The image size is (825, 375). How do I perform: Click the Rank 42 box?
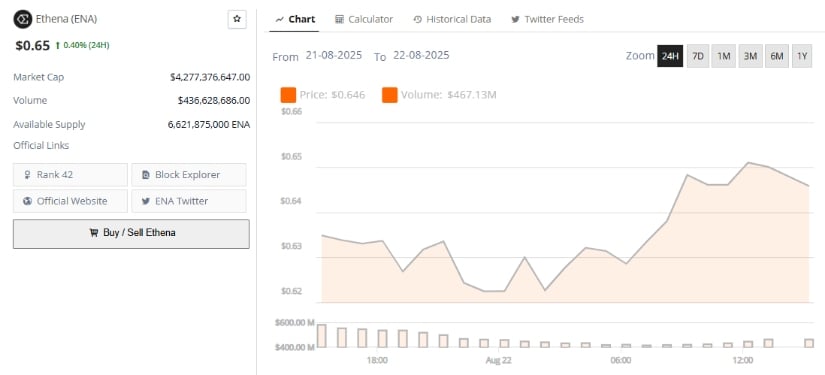click(x=71, y=175)
